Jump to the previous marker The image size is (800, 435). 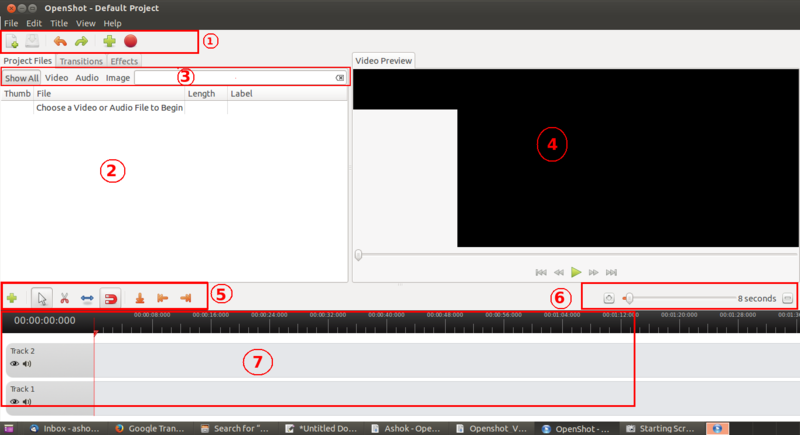163,298
